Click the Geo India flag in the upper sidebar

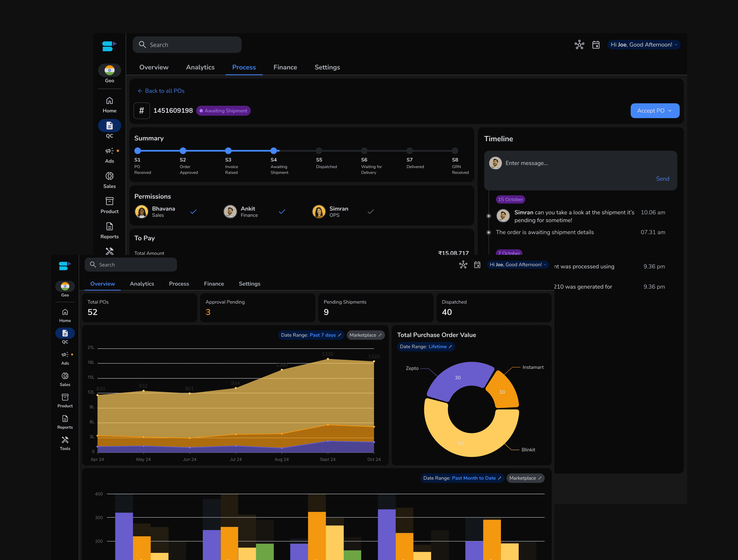109,70
